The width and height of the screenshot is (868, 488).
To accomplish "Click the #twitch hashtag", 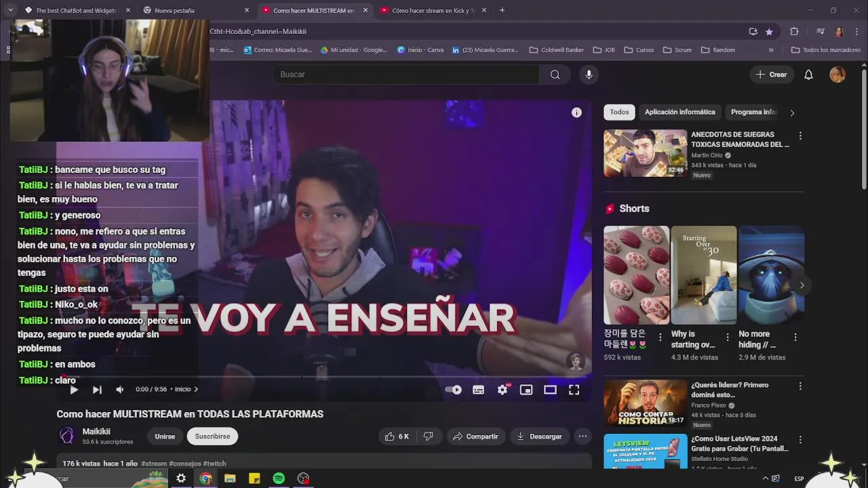I will (x=214, y=464).
